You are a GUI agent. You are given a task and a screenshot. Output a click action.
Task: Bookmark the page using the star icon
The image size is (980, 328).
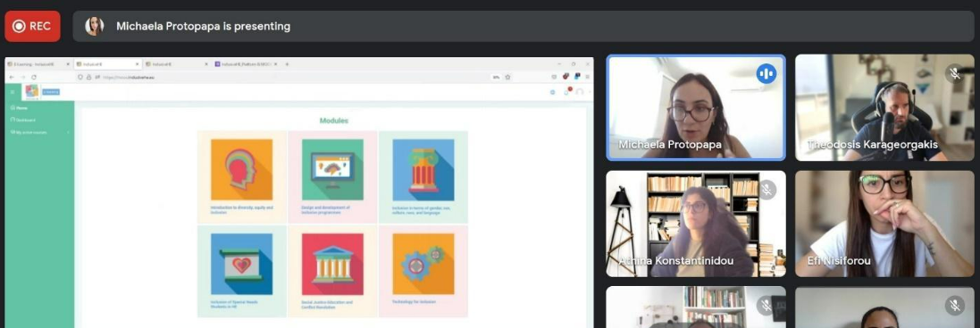[507, 77]
